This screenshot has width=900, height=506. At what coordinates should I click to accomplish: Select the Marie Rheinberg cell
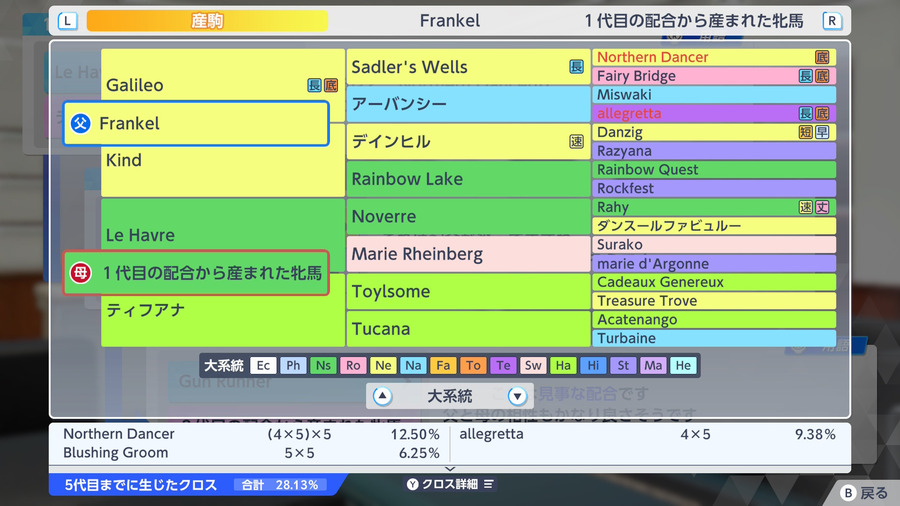[468, 254]
